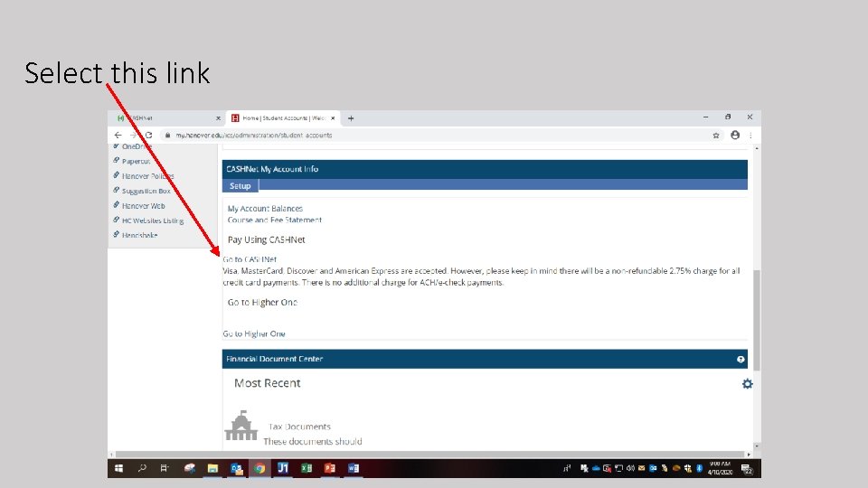This screenshot has height=488, width=868.
Task: Open the Suggestion Box sidebar link
Action: [146, 191]
